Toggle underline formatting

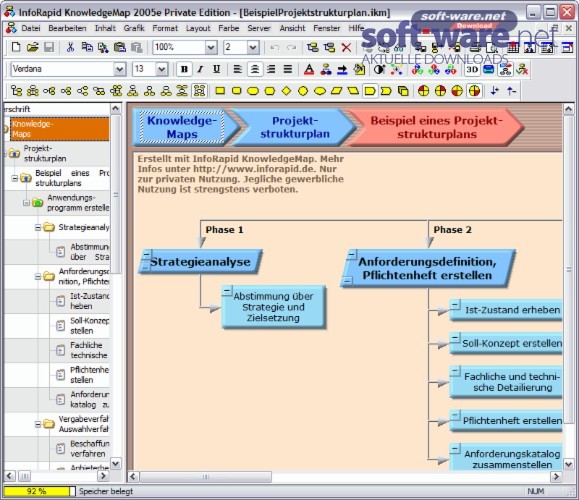pyautogui.click(x=217, y=69)
